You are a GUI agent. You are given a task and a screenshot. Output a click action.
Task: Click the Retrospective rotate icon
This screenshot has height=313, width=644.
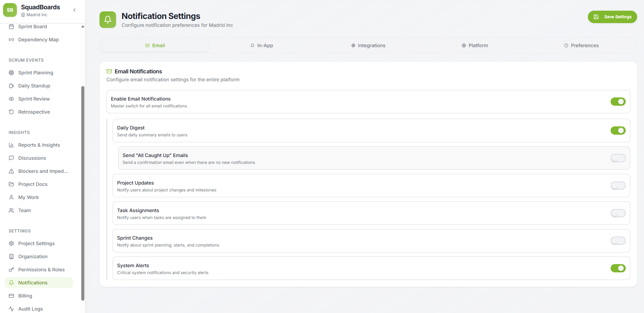point(11,112)
